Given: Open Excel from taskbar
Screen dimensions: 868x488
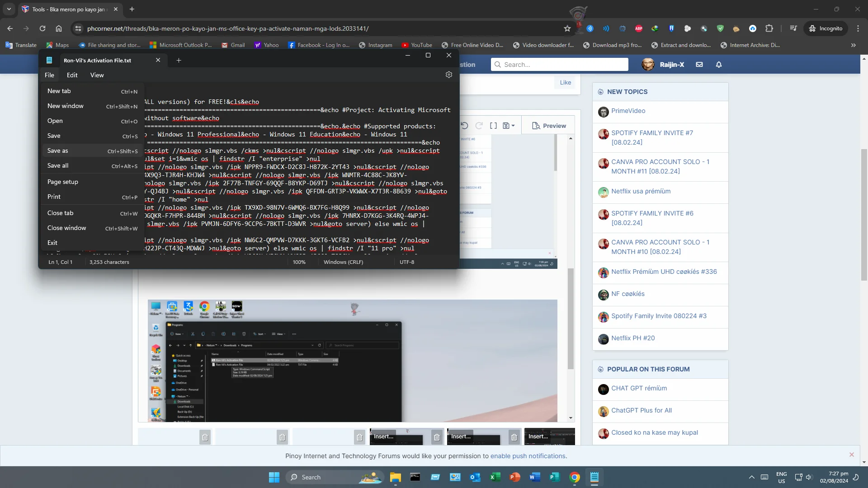Looking at the screenshot, I should [x=495, y=477].
